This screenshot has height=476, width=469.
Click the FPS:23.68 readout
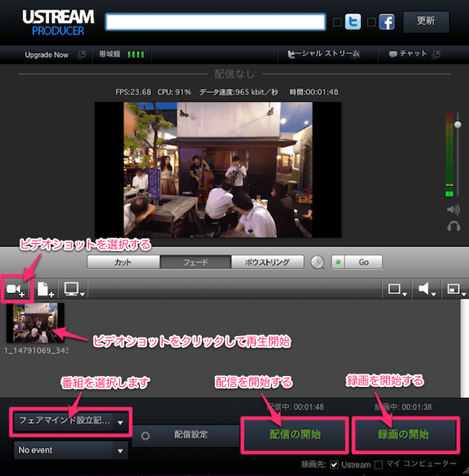pos(133,92)
